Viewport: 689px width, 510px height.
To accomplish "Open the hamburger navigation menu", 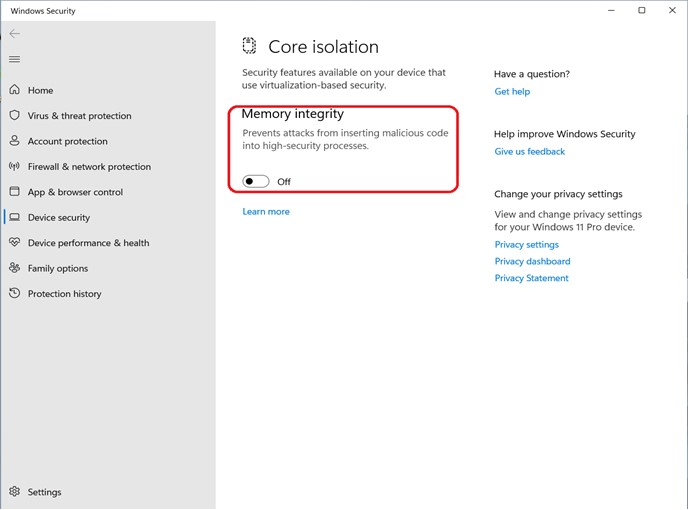I will point(14,59).
